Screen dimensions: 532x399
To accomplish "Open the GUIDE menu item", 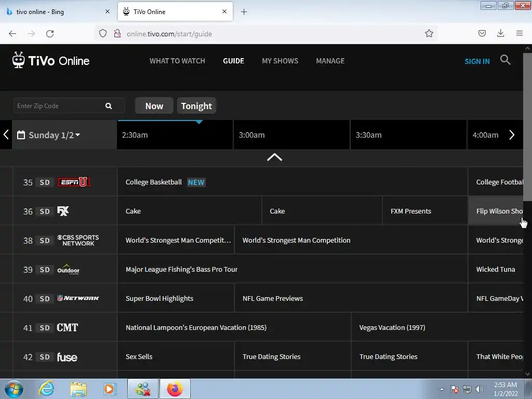I will [x=233, y=61].
